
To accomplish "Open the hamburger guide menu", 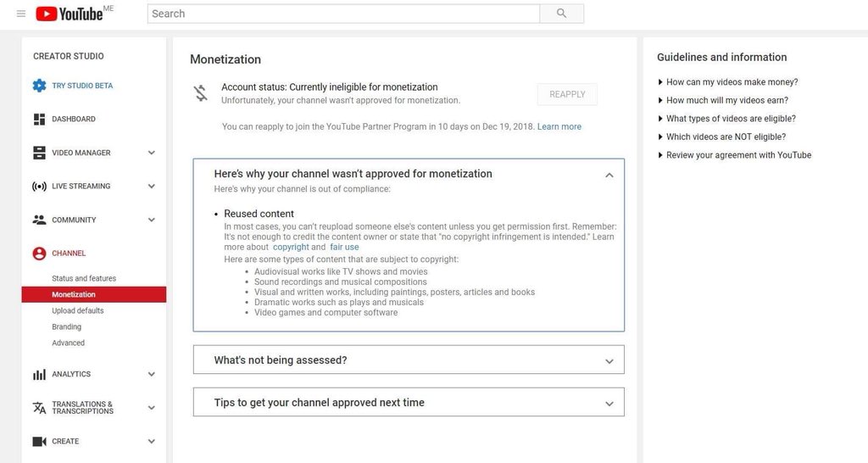I will pos(21,14).
